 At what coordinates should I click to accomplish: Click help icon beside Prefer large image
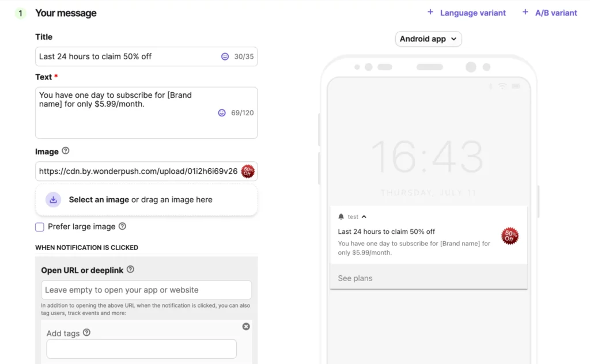(122, 226)
